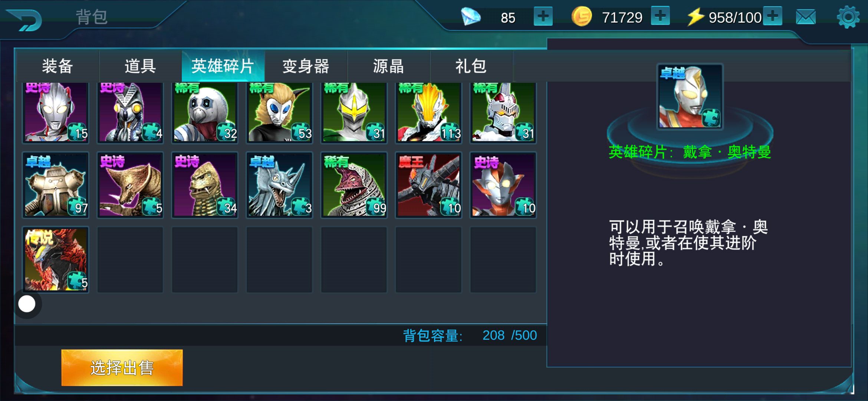This screenshot has width=868, height=401.
Task: Tap the white floating assistive circle
Action: pyautogui.click(x=27, y=304)
